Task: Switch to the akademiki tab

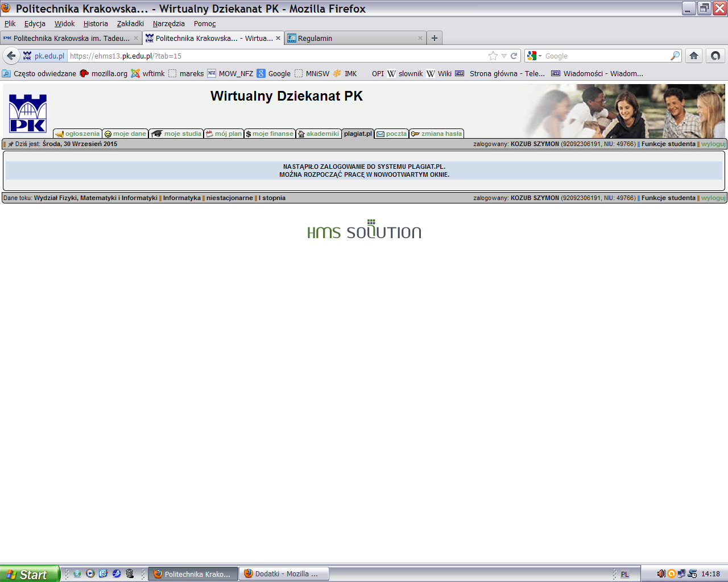Action: 318,134
